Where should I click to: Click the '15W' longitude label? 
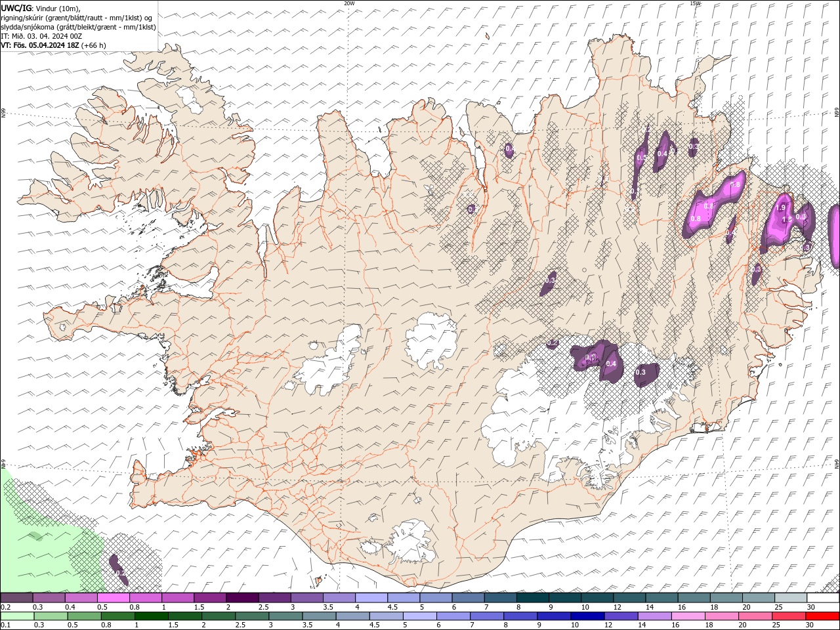point(695,3)
